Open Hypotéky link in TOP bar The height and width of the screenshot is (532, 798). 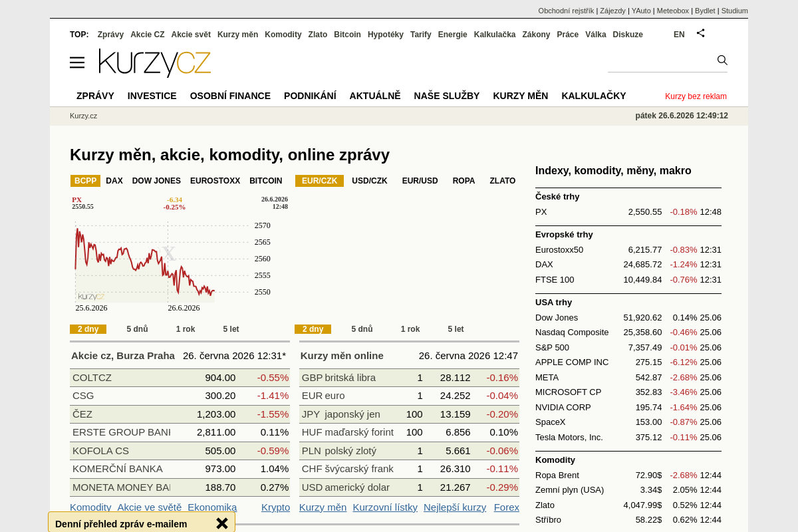click(x=386, y=35)
